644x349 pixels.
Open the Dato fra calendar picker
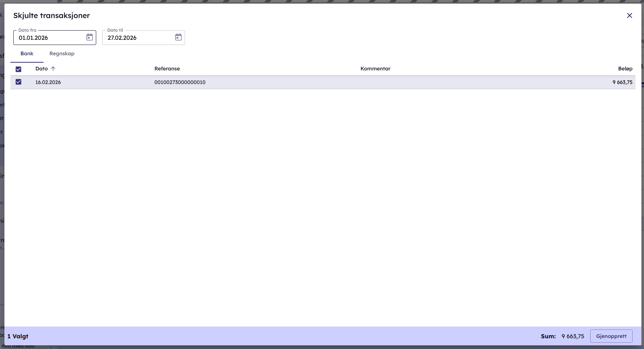click(90, 37)
